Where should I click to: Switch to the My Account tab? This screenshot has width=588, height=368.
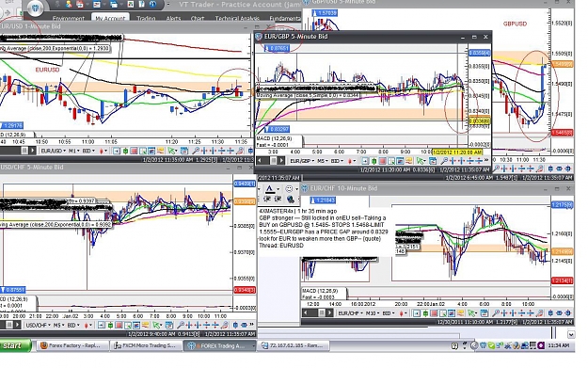[110, 18]
